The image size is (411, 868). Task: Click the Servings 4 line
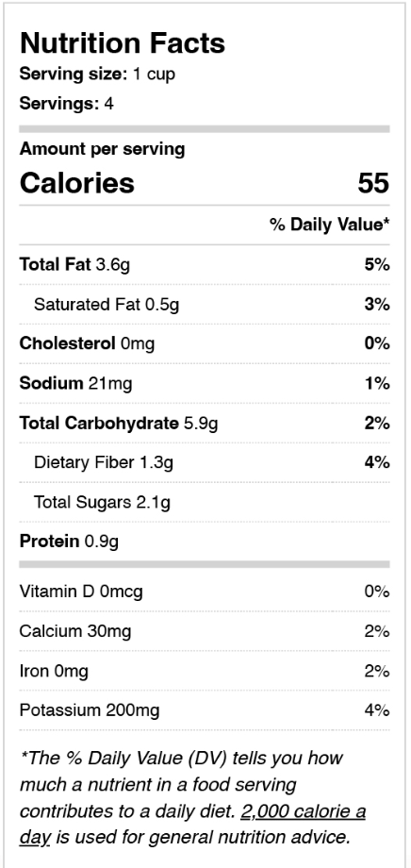click(66, 104)
